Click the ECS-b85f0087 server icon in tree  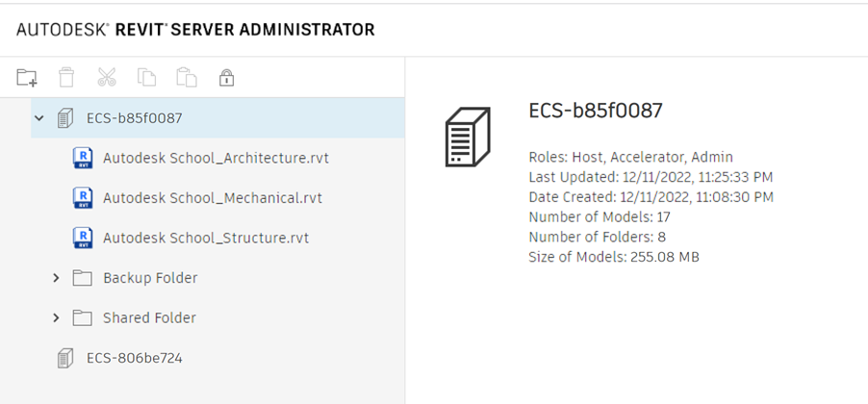[65, 118]
